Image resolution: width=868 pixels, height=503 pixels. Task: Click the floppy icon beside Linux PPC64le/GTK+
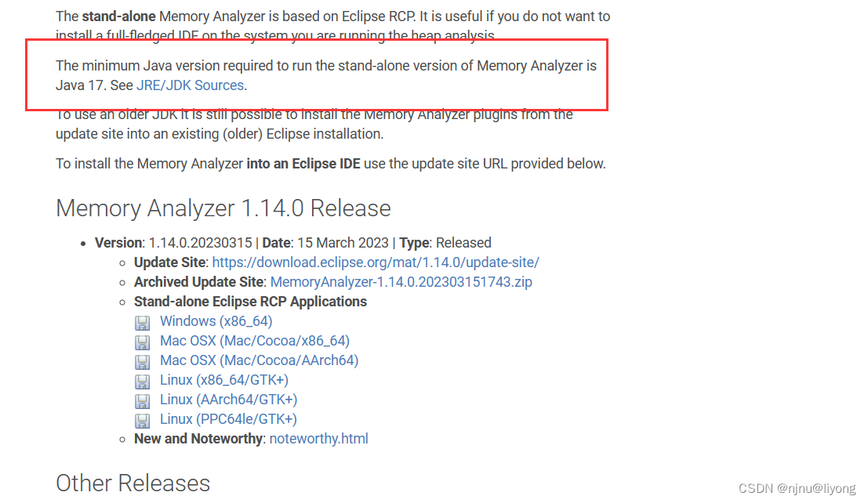coord(142,421)
